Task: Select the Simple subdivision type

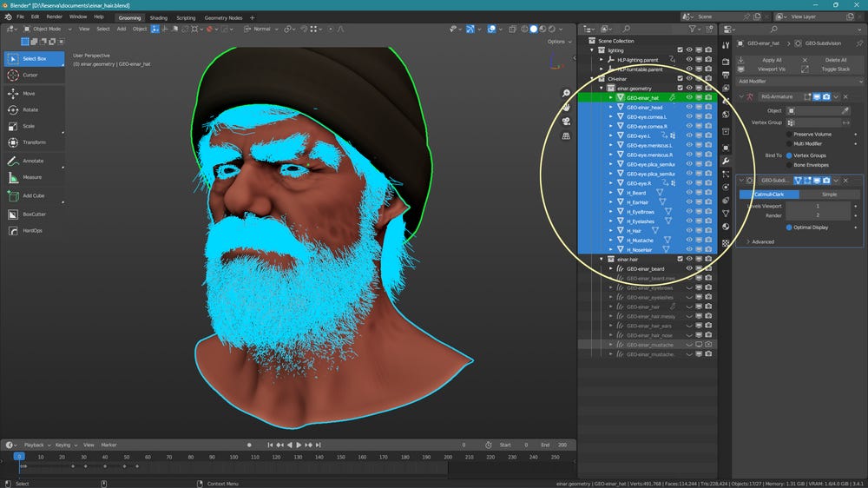Action: tap(829, 195)
